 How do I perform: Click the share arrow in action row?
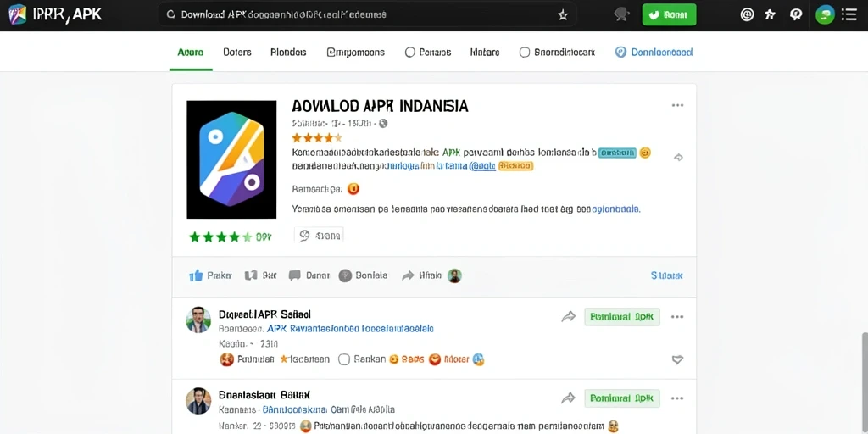click(408, 275)
